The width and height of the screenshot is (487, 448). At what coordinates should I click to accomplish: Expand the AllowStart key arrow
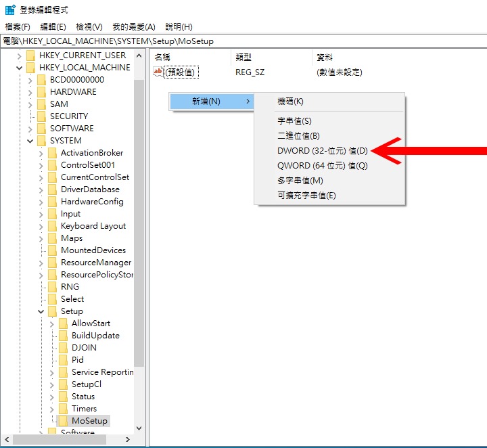52,323
